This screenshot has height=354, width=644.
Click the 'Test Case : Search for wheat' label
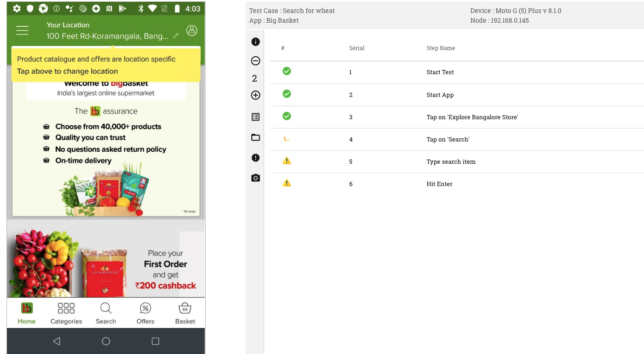pyautogui.click(x=292, y=11)
